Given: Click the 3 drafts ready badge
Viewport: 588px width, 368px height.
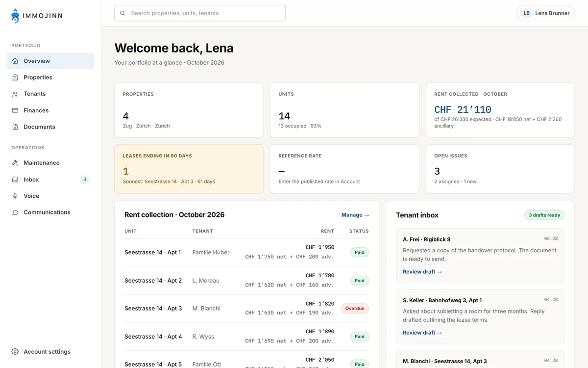Looking at the screenshot, I should pyautogui.click(x=544, y=215).
